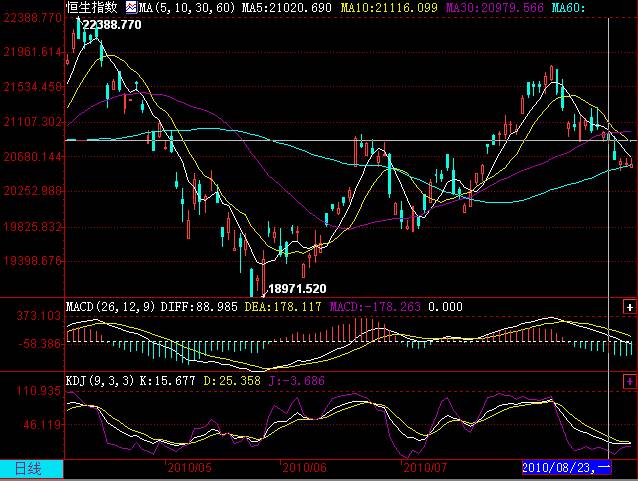Expand the MACD panel with its plus button
The image size is (638, 481).
tap(629, 307)
